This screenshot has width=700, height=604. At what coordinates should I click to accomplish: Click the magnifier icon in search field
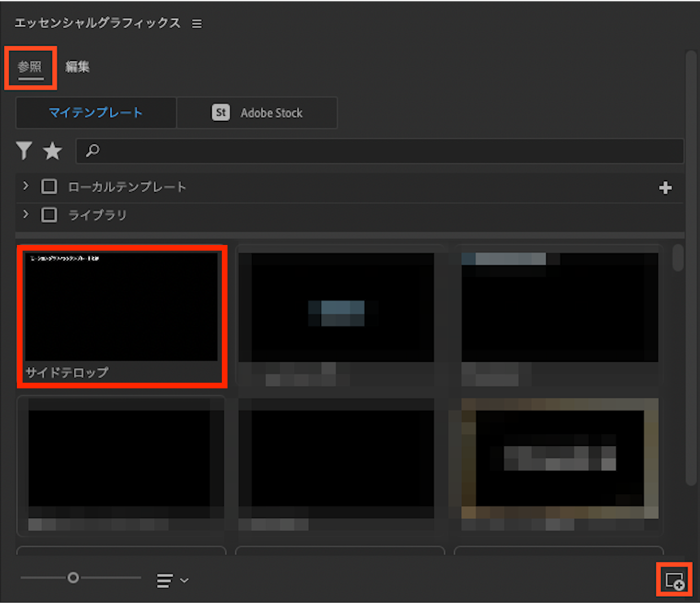pyautogui.click(x=93, y=151)
